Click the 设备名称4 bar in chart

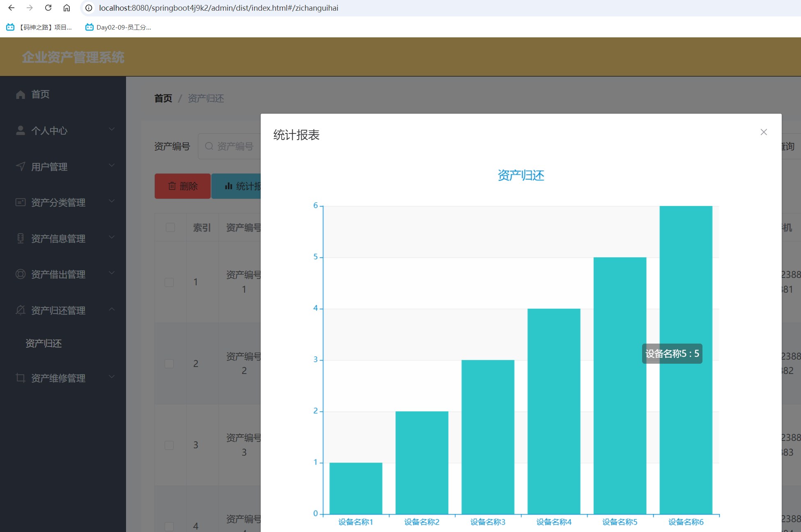point(554,411)
